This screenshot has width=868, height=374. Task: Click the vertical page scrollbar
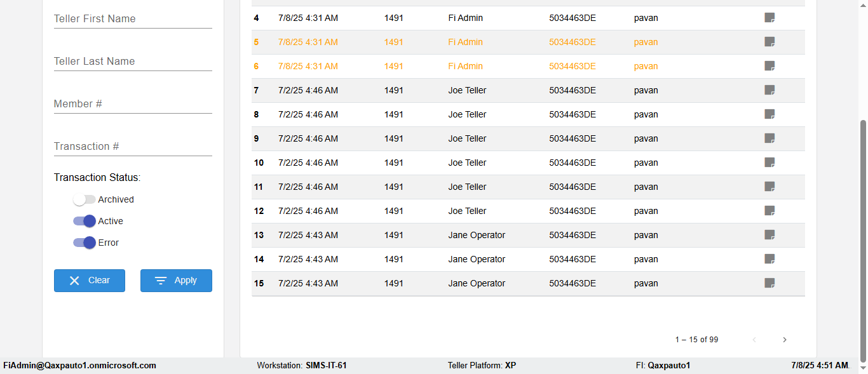pyautogui.click(x=863, y=241)
